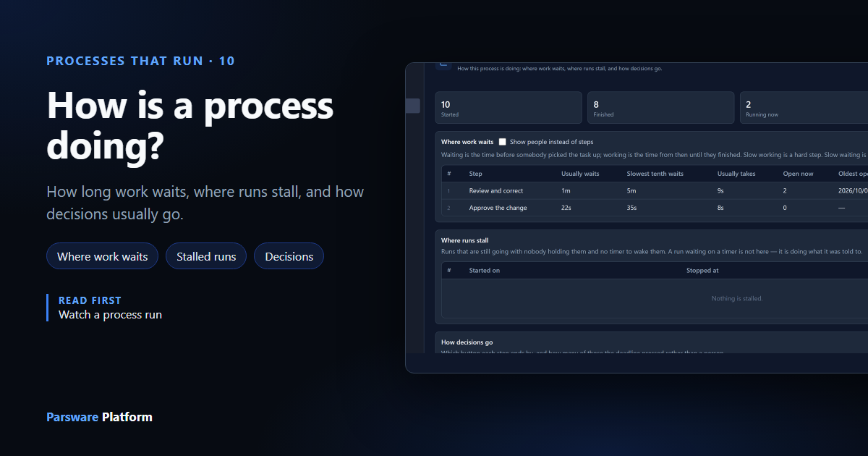Click the 'Stopped at' column header
Viewport: 868px width, 456px height.
[x=702, y=271]
